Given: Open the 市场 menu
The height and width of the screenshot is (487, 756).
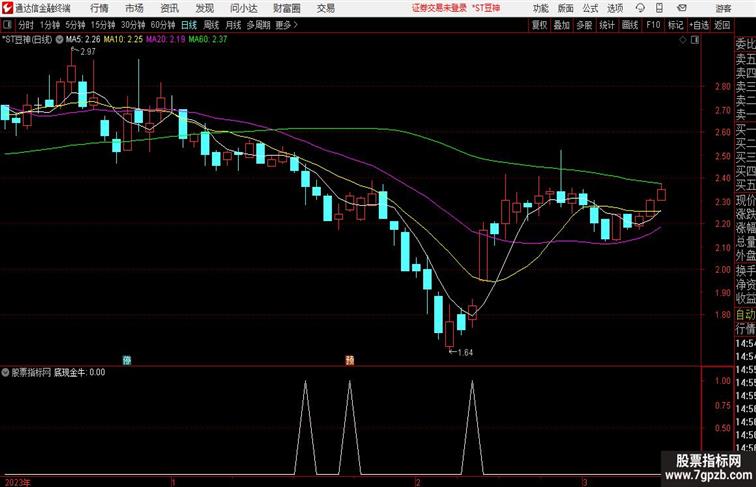Looking at the screenshot, I should click(134, 8).
